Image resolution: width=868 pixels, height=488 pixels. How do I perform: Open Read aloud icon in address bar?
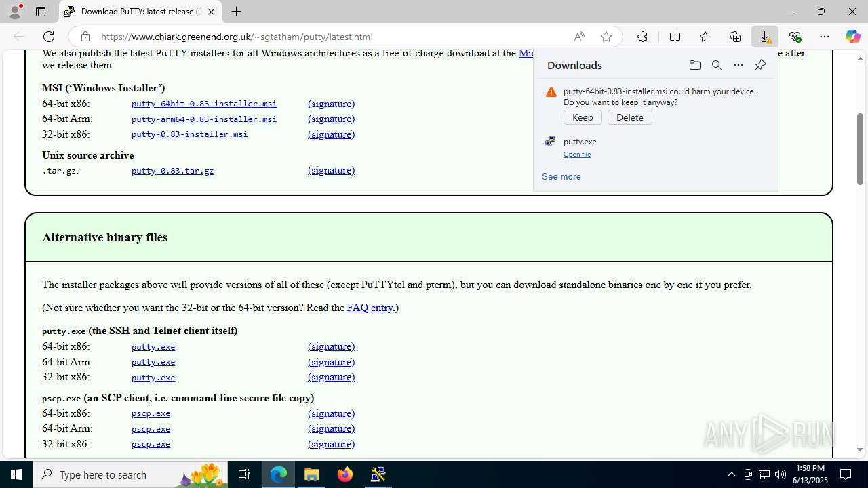579,37
